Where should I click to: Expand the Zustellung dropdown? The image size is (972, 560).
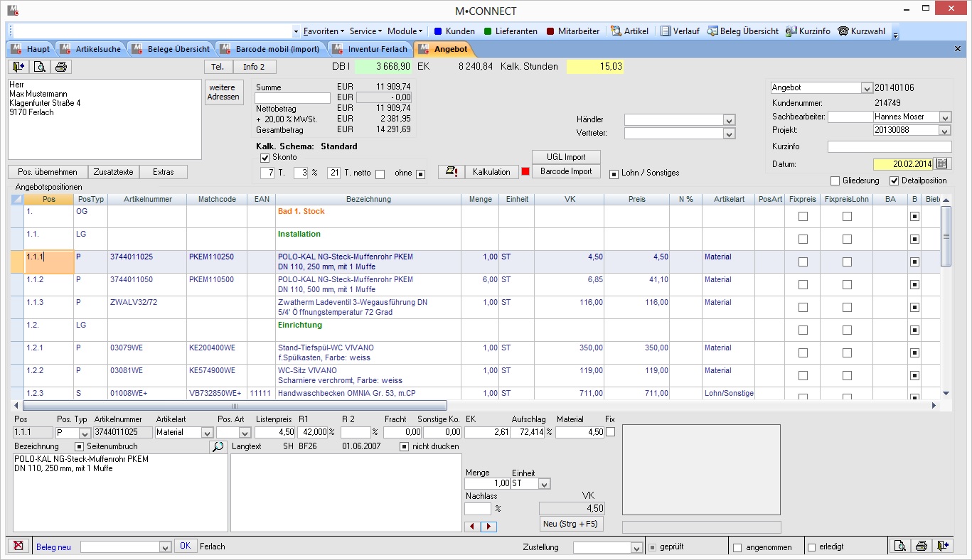(636, 548)
